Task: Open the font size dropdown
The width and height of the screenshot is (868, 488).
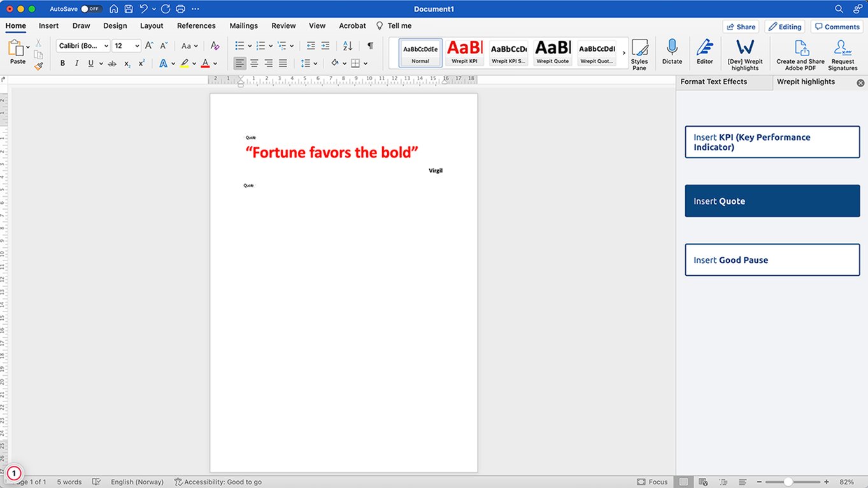Action: click(x=137, y=46)
